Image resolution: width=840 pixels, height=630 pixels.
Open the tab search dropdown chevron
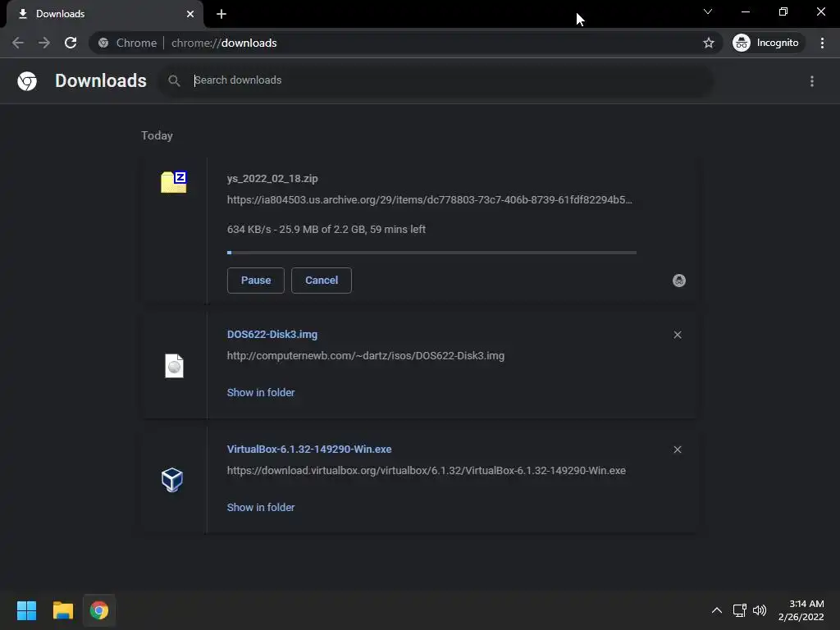pos(708,11)
